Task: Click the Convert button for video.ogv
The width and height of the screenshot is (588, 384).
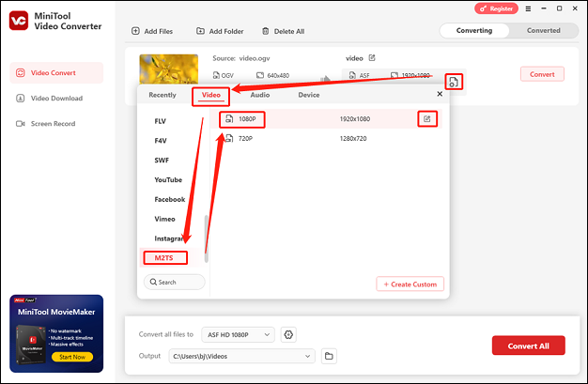Action: (542, 74)
